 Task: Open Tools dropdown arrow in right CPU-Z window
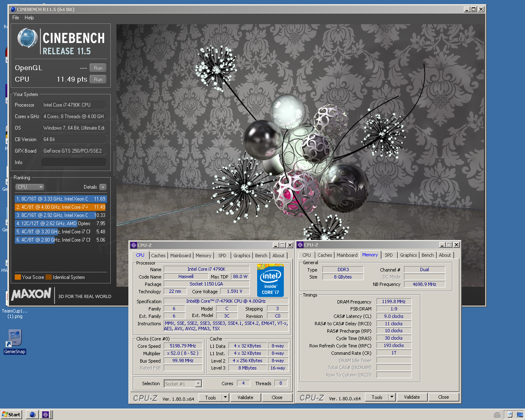point(392,397)
